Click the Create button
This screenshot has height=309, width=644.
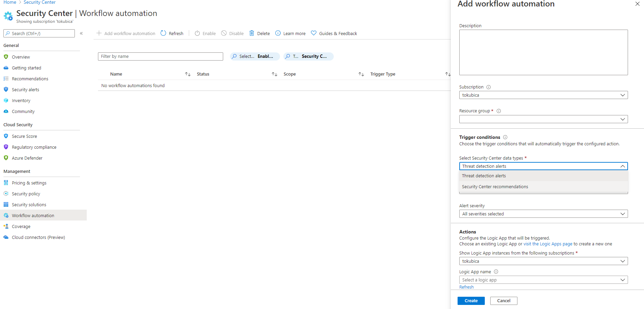click(x=471, y=300)
